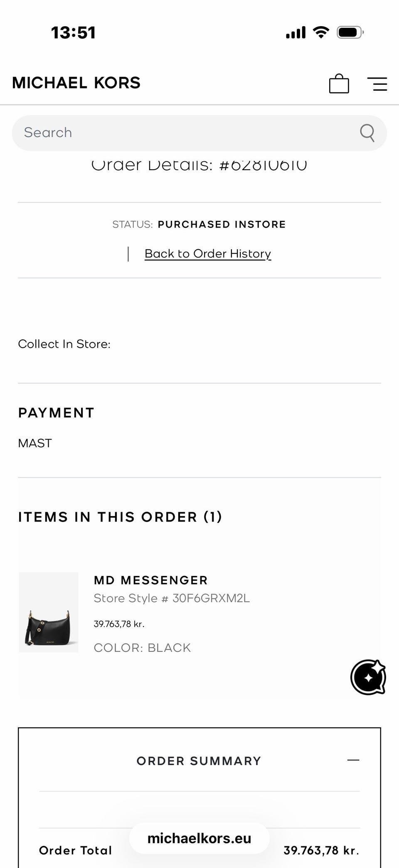The image size is (399, 868).
Task: Click the Order Summary header title
Action: click(199, 761)
